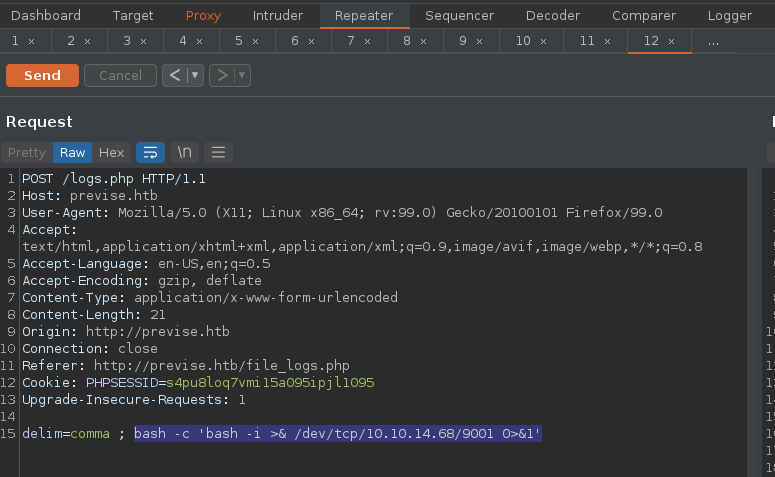Image resolution: width=775 pixels, height=477 pixels.
Task: Select Repeater sub-tab 10
Action: [x=523, y=41]
